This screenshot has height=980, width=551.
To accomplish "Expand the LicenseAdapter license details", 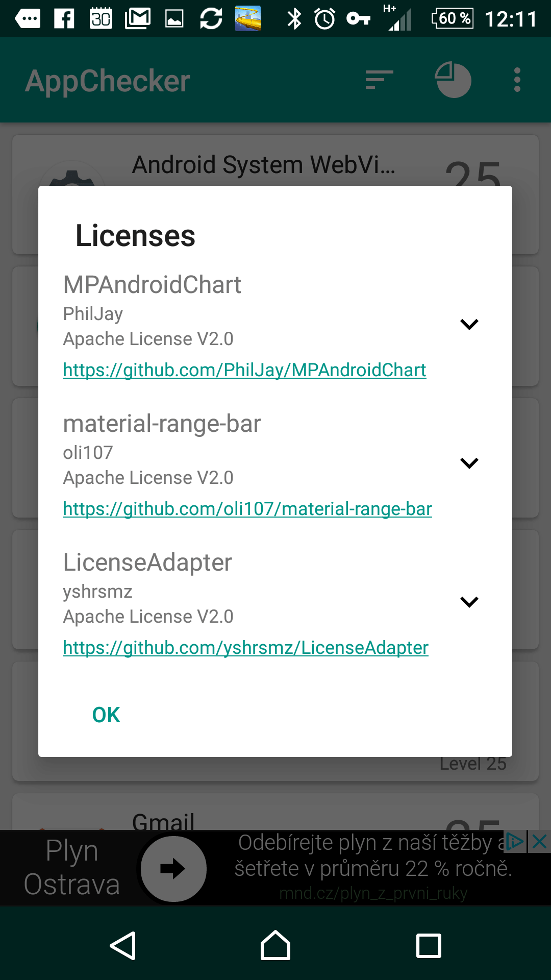I will tap(469, 602).
